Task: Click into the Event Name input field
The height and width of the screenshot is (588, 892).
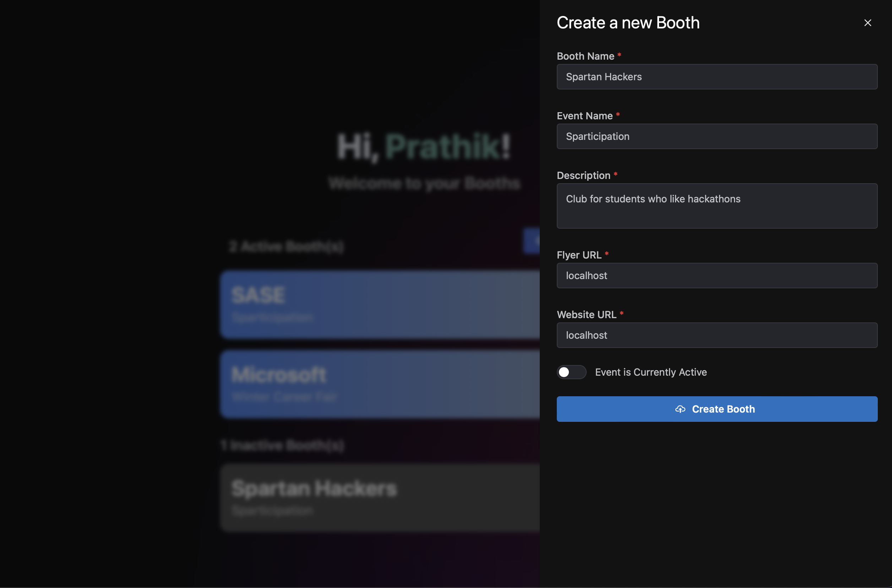Action: tap(717, 136)
